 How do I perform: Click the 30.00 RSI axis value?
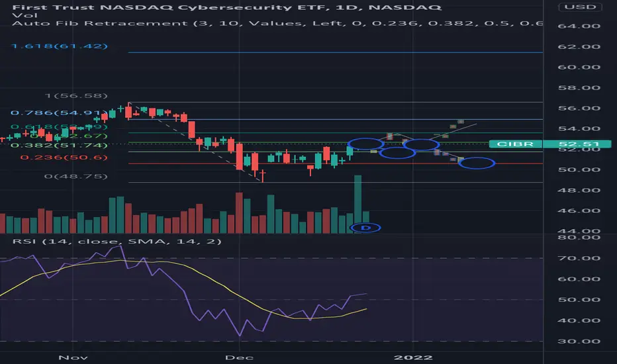(x=579, y=341)
